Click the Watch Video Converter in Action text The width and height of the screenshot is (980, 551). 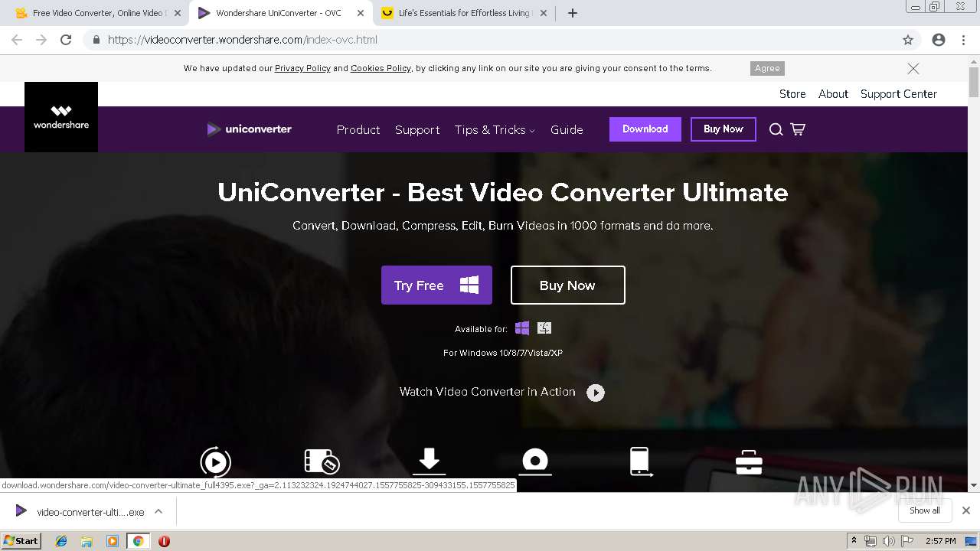click(488, 392)
